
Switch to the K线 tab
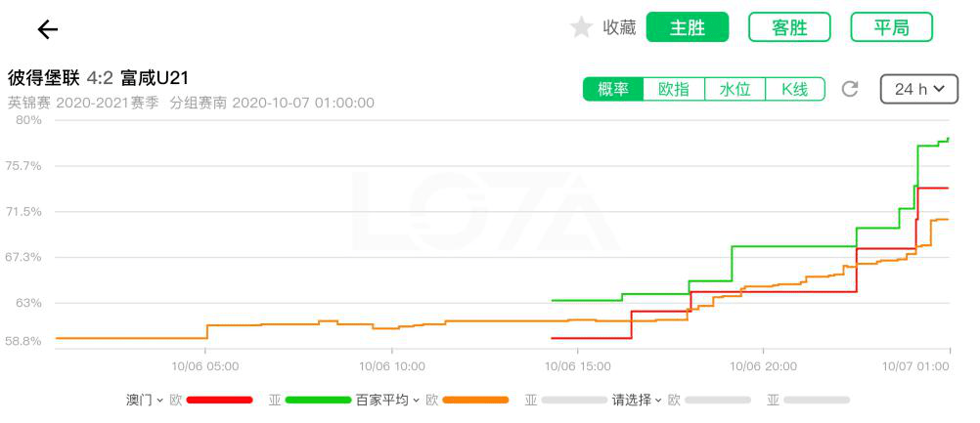point(795,89)
